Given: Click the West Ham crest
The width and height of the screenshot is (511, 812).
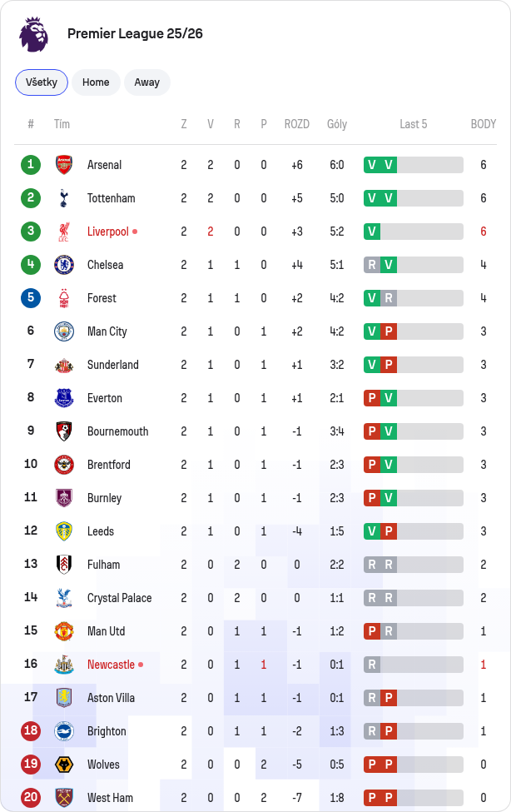Looking at the screenshot, I should (x=64, y=798).
